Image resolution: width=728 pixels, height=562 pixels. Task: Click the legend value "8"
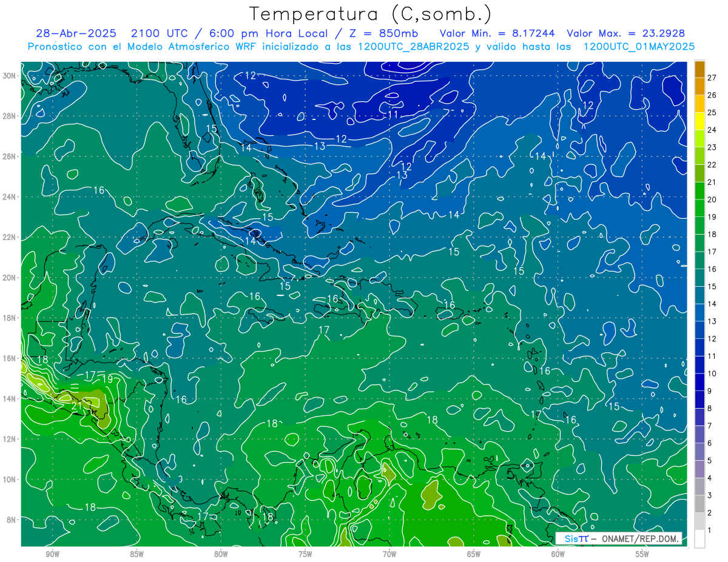pos(710,409)
